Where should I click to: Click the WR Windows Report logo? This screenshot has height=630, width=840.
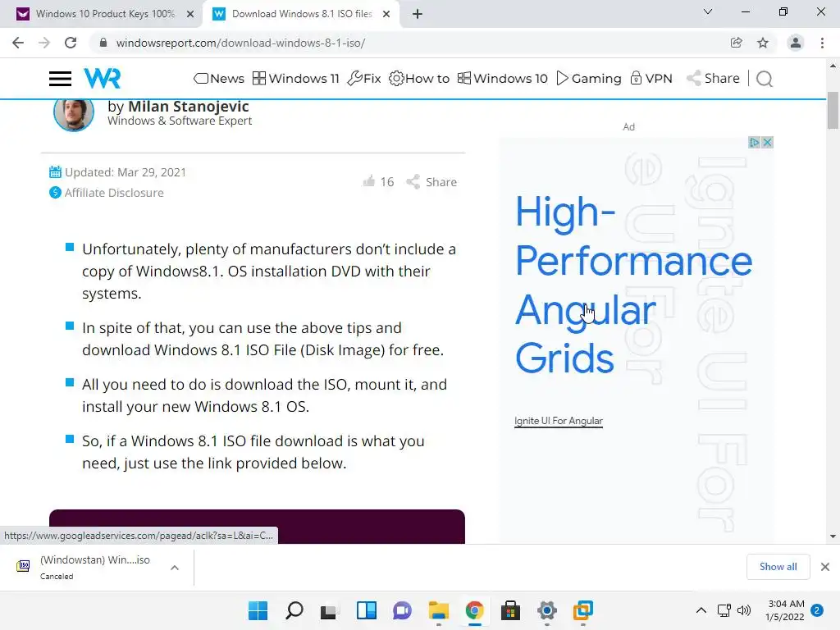coord(103,78)
